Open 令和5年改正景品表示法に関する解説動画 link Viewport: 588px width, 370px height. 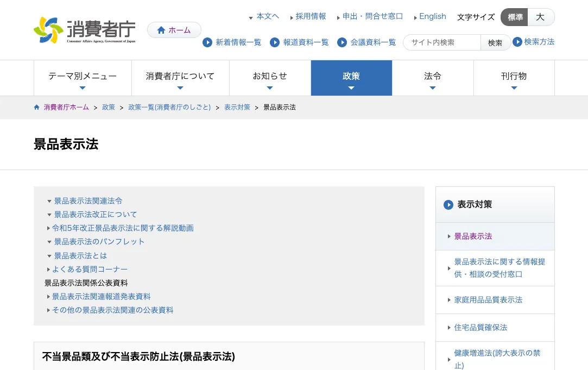pos(123,228)
